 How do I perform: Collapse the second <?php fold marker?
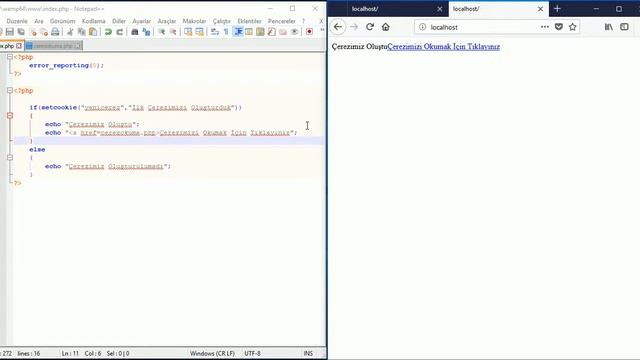pos(10,91)
